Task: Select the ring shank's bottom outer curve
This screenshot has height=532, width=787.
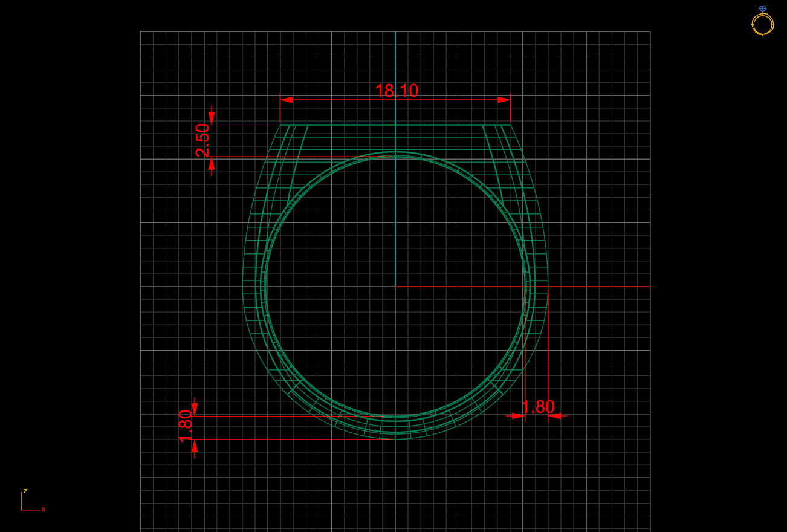Action: (395, 439)
